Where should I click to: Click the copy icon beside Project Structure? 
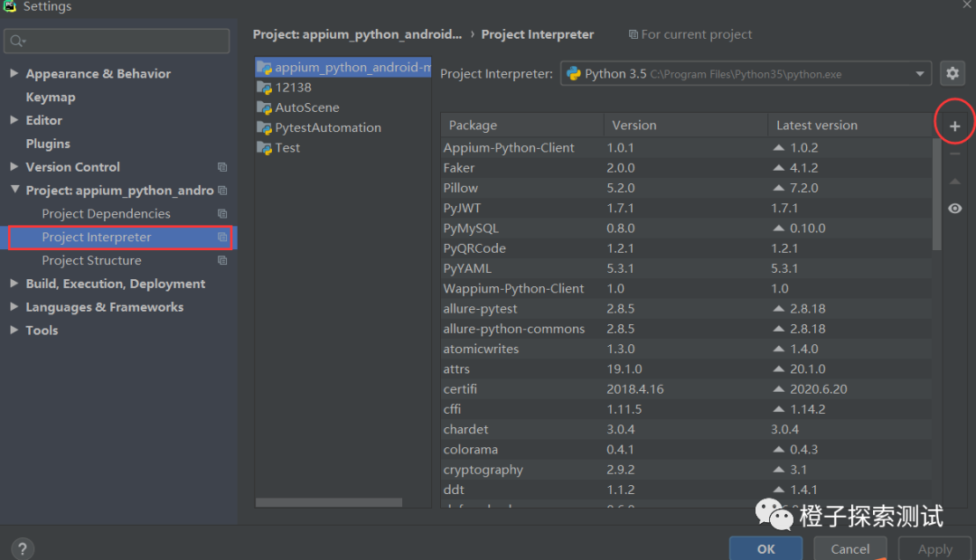[222, 260]
